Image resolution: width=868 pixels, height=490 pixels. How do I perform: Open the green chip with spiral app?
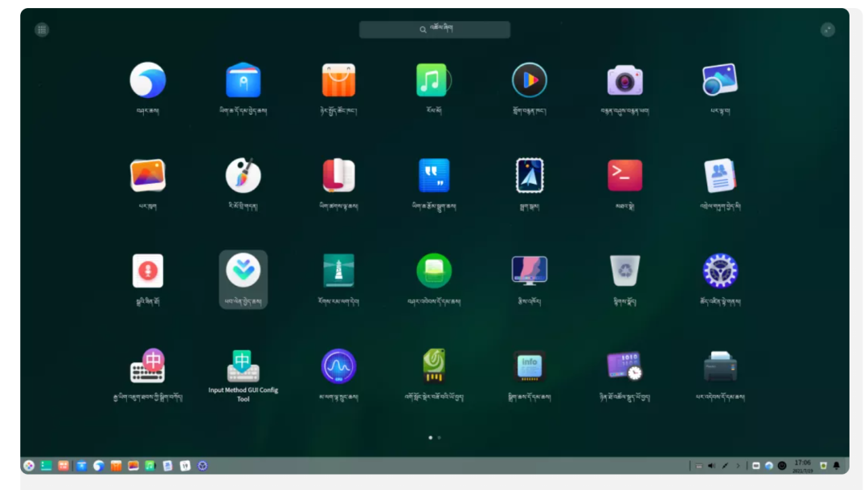434,365
